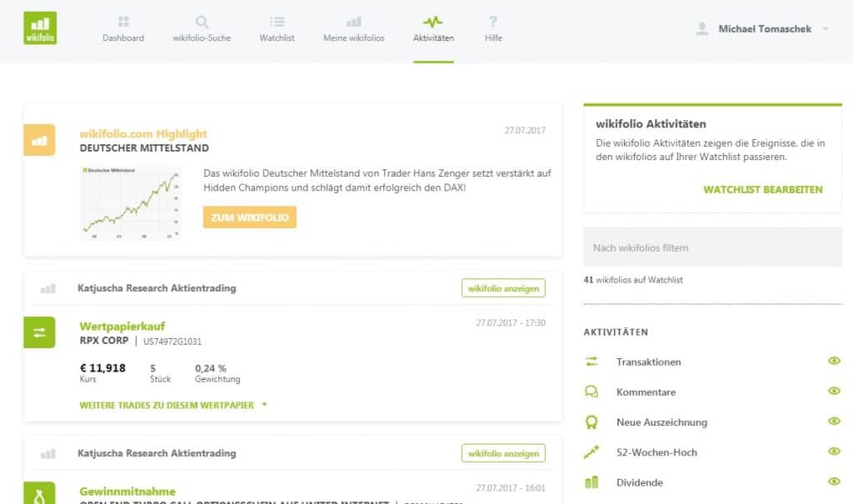The width and height of the screenshot is (853, 504).
Task: Click the wikifolio logo icon
Action: click(x=40, y=27)
